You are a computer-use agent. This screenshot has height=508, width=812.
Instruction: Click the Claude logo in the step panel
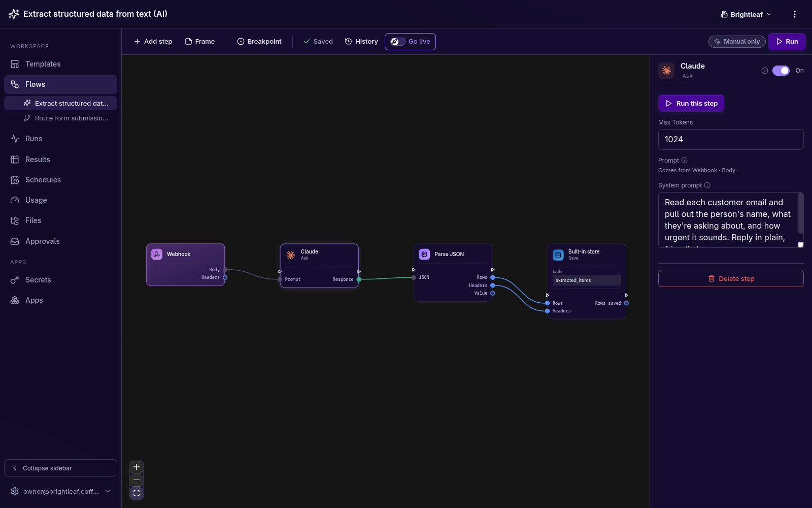coord(666,71)
